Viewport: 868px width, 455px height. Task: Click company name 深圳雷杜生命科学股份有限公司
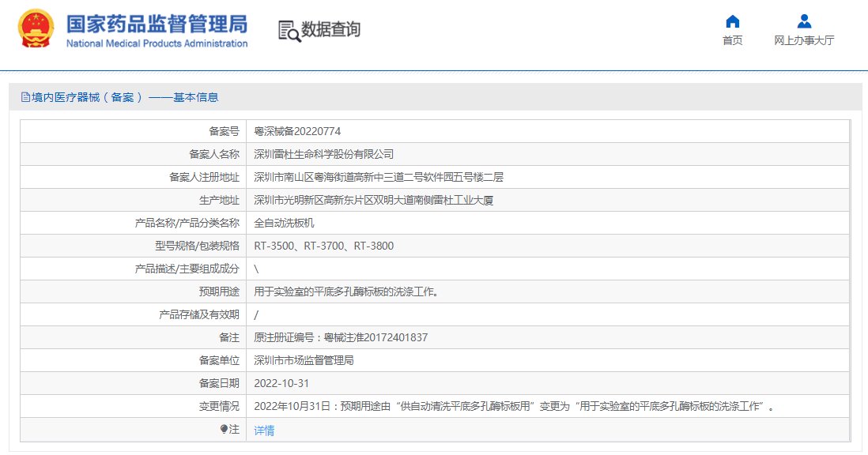323,154
